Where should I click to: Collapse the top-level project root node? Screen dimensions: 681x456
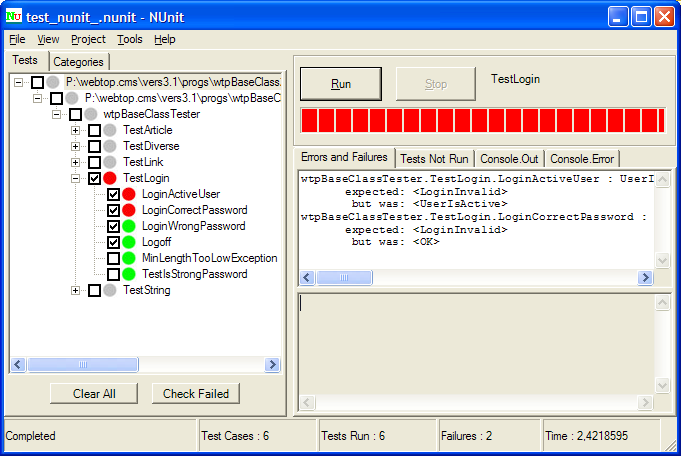coord(18,82)
